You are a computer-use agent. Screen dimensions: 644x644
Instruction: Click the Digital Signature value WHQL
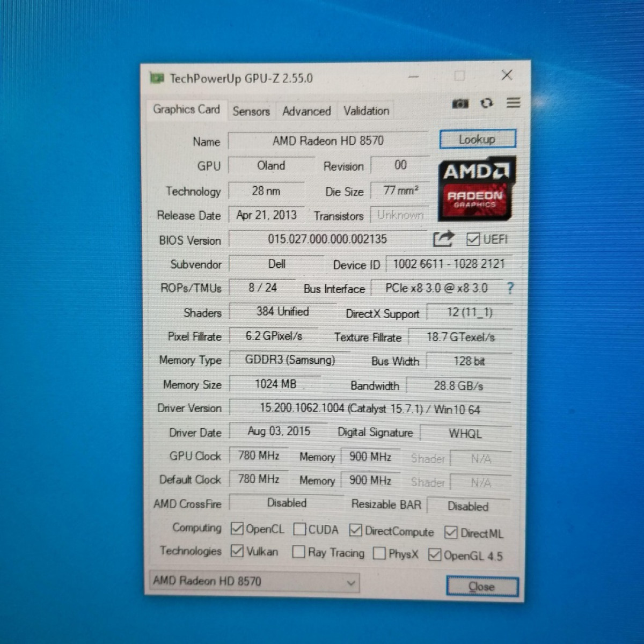pyautogui.click(x=465, y=434)
